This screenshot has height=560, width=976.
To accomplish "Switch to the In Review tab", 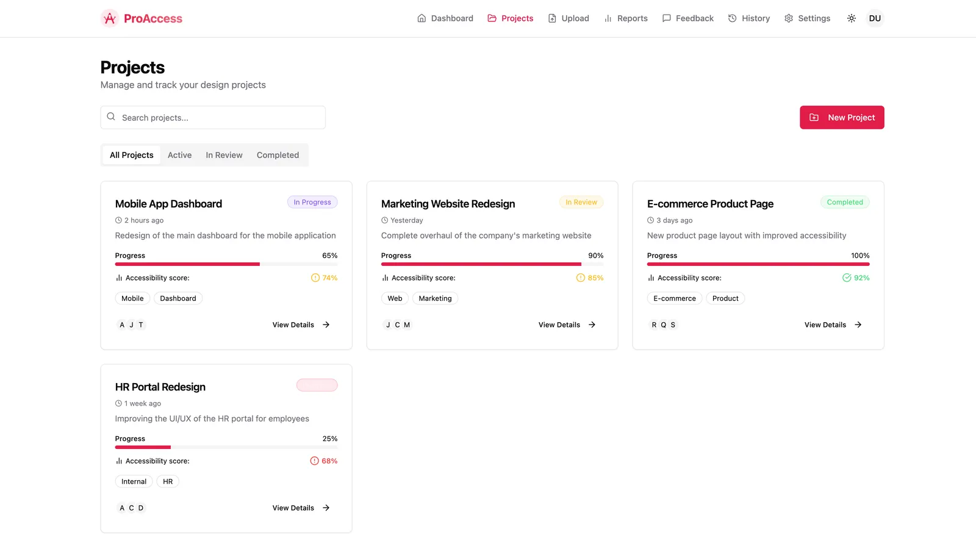I will pyautogui.click(x=224, y=155).
